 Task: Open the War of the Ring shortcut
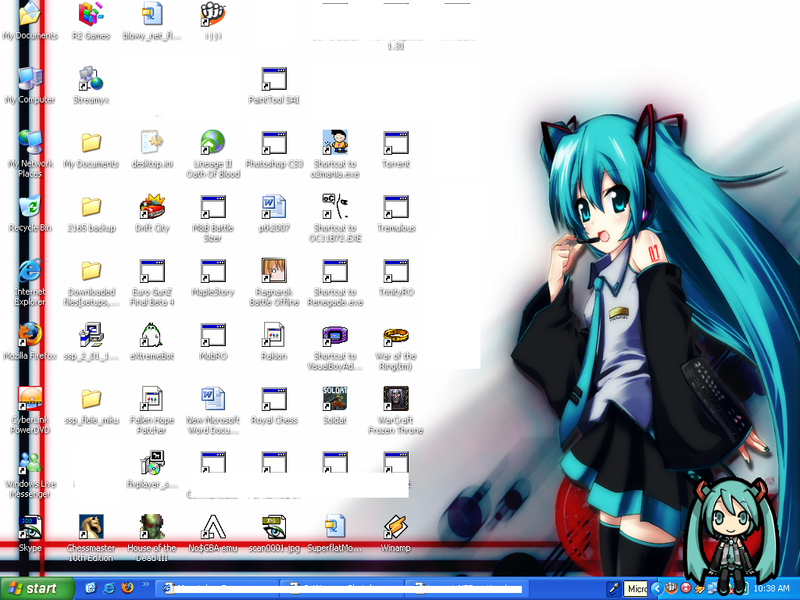[x=395, y=335]
